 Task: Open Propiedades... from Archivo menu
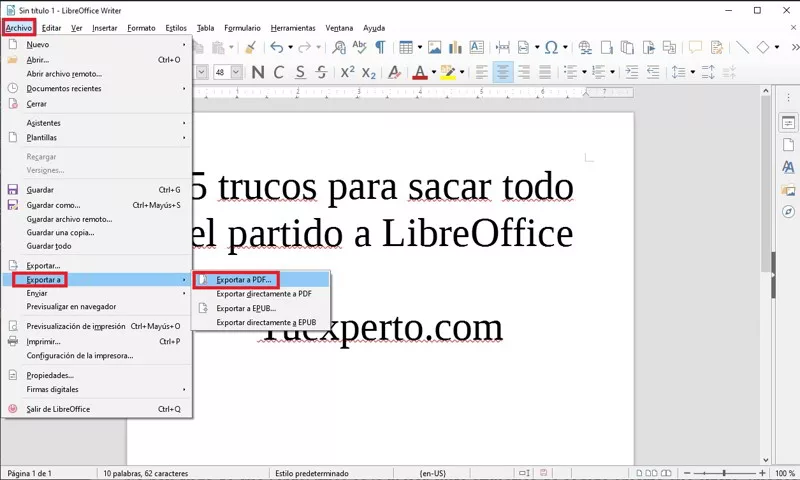click(x=96, y=375)
